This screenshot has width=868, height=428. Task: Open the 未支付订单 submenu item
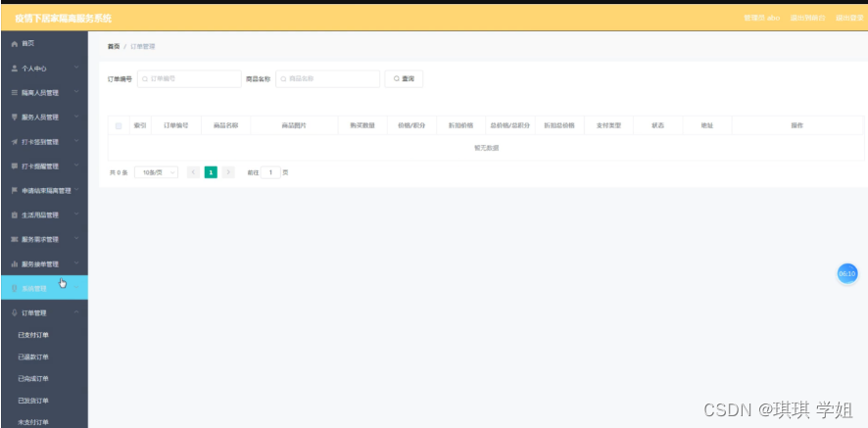coord(33,422)
